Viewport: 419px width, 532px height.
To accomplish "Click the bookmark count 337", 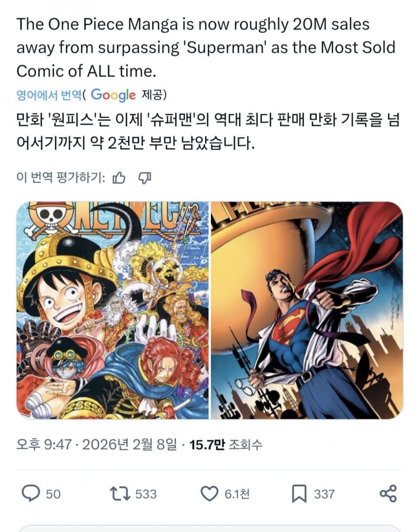I will tap(324, 494).
